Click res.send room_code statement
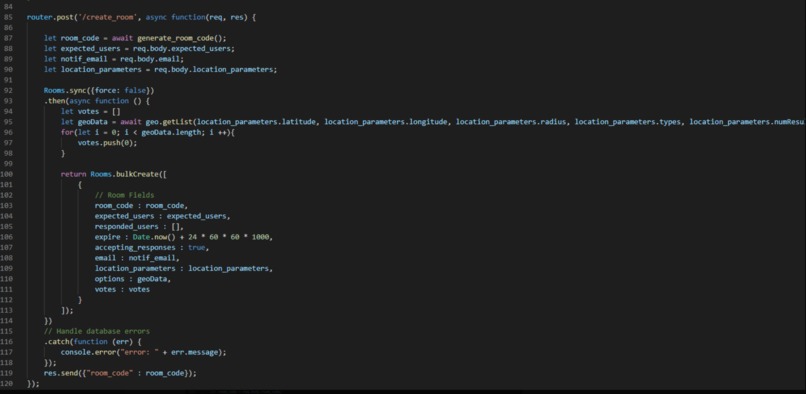 point(120,373)
